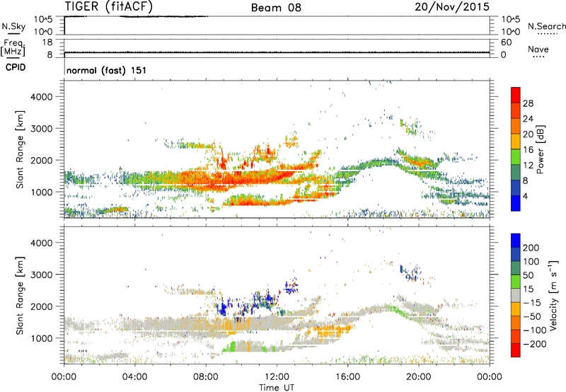This screenshot has height=392, width=566.
Task: Click the '04:00' time axis label
Action: pos(134,377)
